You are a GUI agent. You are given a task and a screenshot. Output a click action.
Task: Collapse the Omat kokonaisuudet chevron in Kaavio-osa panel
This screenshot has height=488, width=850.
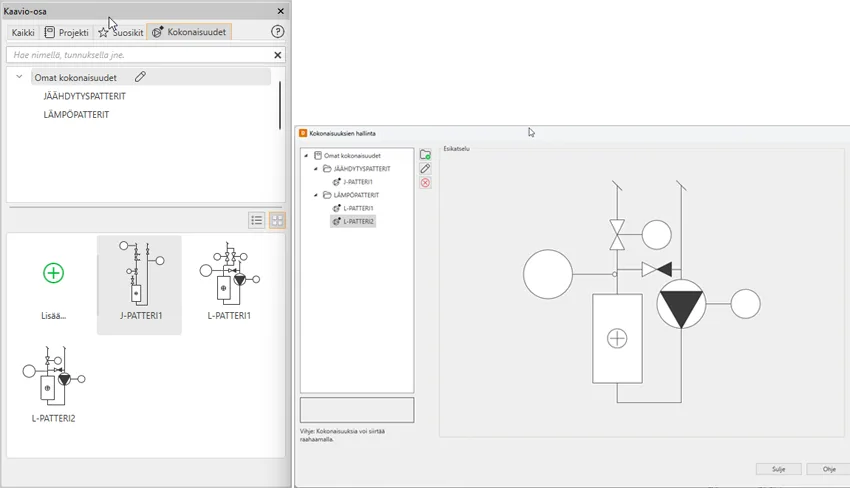pos(19,77)
